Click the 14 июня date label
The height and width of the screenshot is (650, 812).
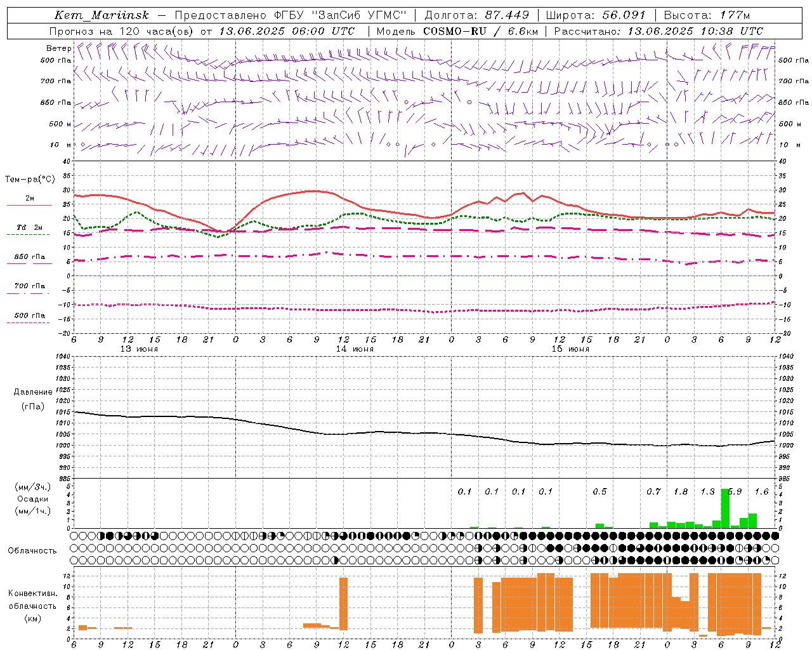(355, 349)
